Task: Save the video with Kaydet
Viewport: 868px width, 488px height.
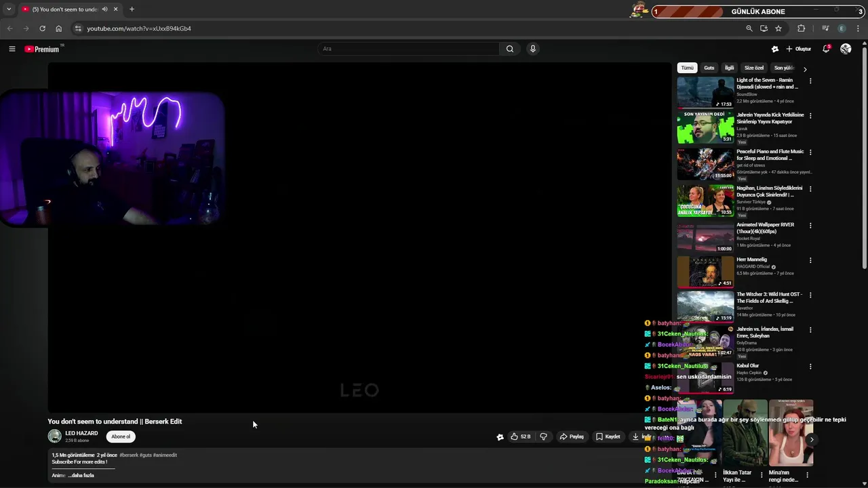Action: (608, 436)
